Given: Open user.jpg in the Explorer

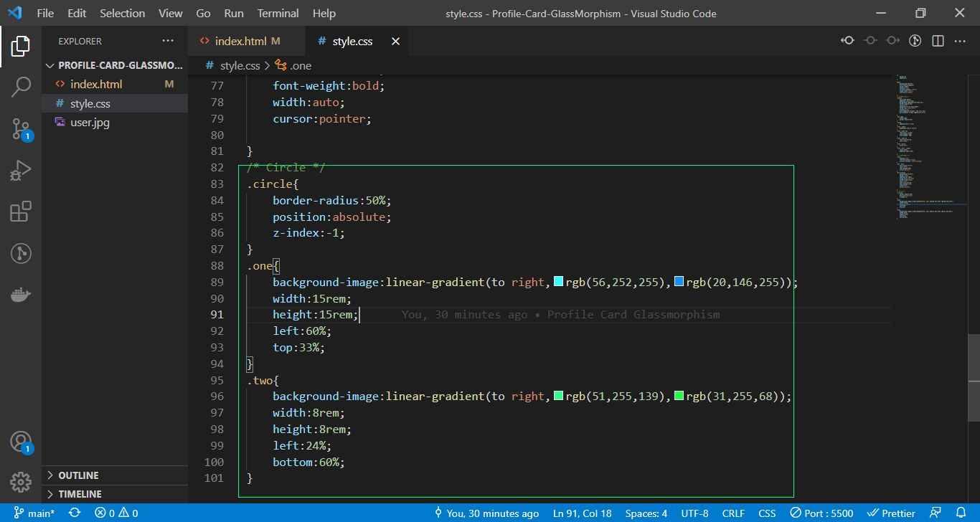Looking at the screenshot, I should (115, 123).
